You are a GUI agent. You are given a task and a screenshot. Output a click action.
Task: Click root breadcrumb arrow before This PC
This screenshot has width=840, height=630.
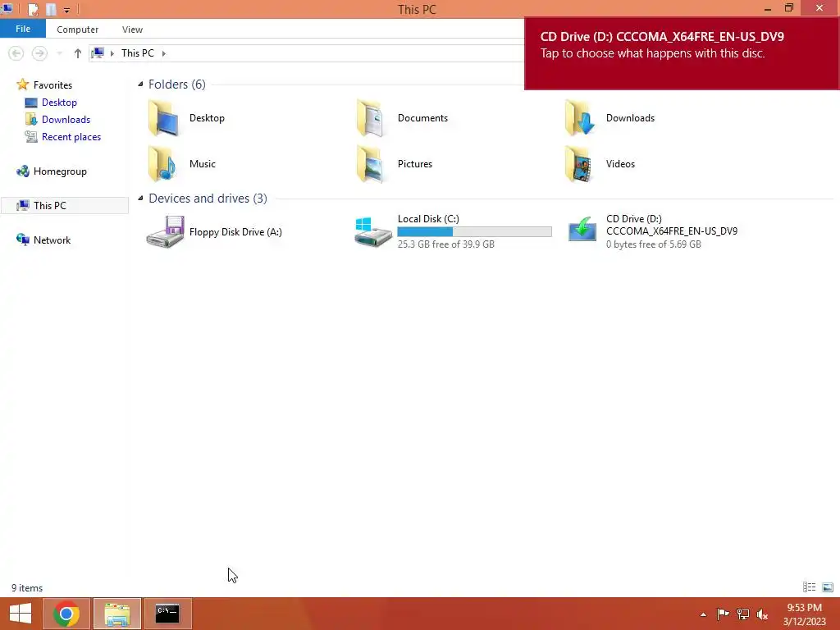pos(112,53)
